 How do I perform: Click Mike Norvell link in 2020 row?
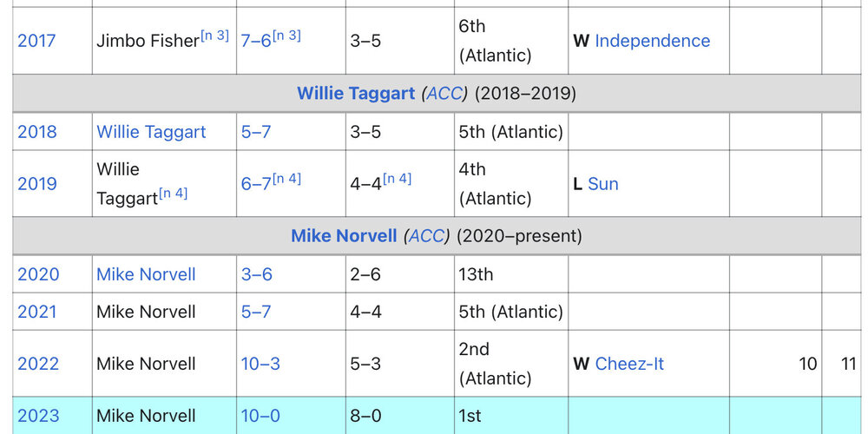146,274
